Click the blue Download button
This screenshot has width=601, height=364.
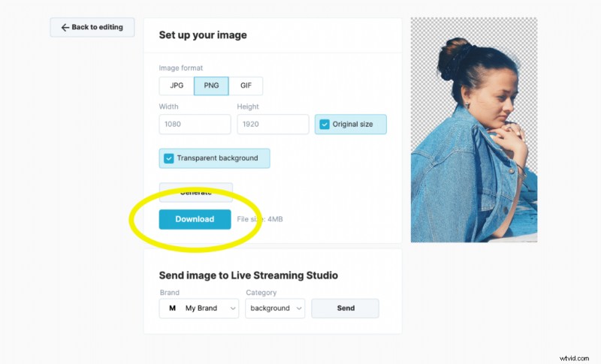[x=195, y=219]
